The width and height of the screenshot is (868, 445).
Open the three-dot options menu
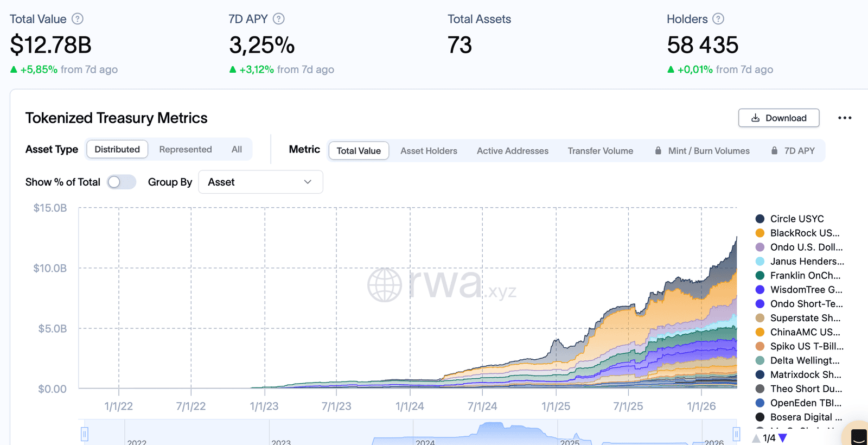click(x=844, y=118)
